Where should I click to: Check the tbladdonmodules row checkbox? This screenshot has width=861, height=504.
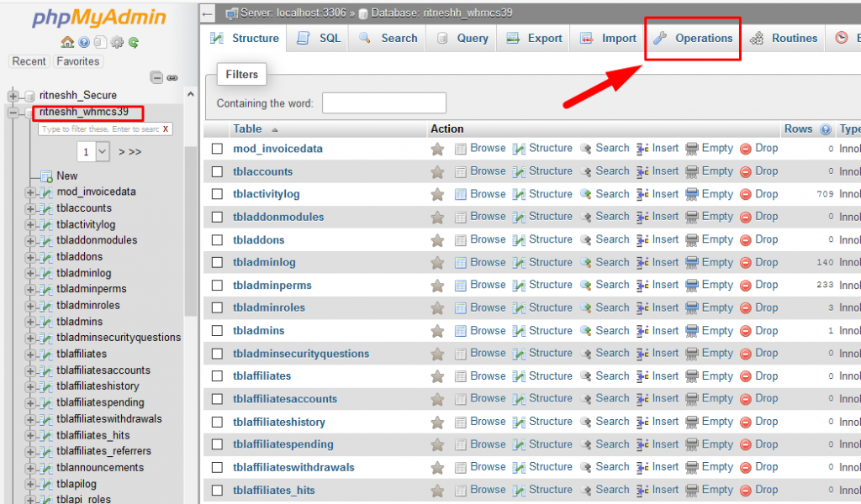(218, 218)
